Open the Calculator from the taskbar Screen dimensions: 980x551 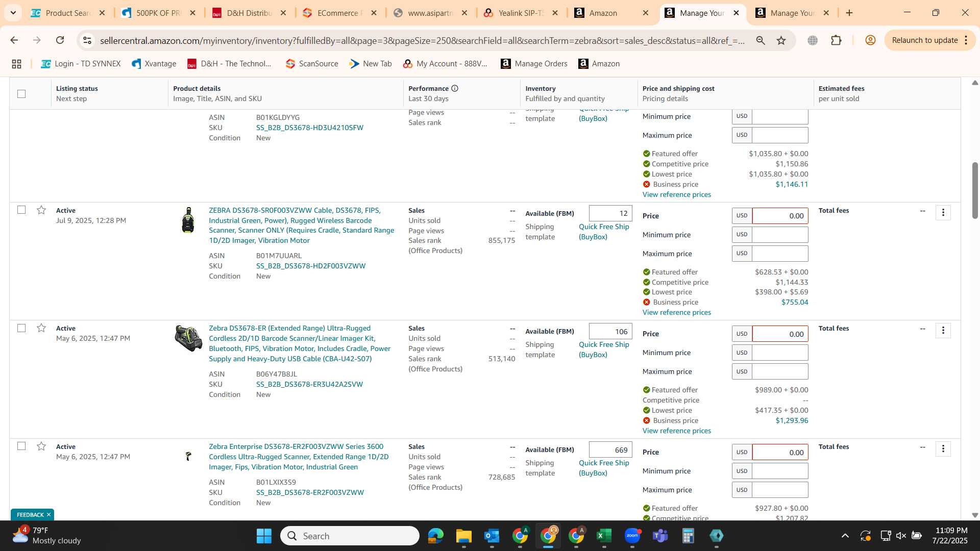point(688,536)
